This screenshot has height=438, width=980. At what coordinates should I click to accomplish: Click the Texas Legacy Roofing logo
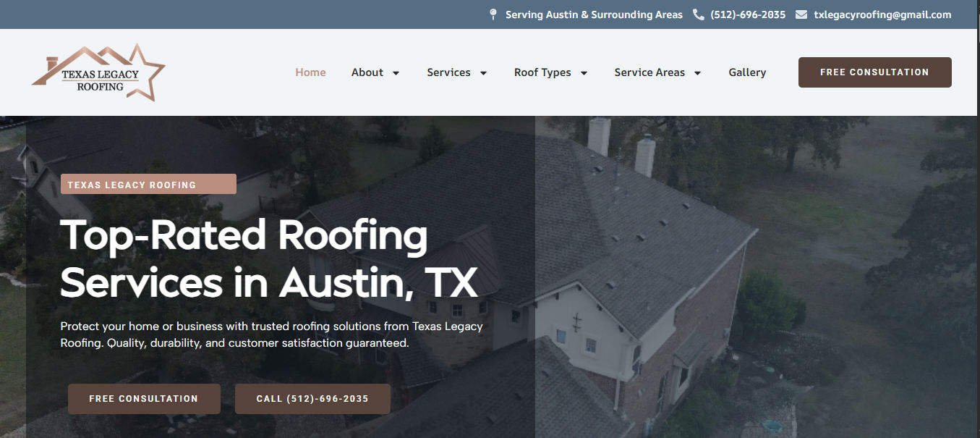pyautogui.click(x=98, y=72)
